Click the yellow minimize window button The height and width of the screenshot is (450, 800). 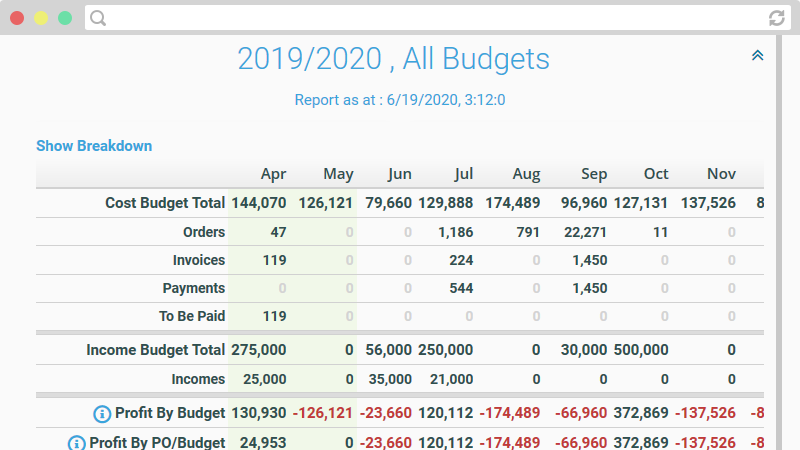pos(41,18)
